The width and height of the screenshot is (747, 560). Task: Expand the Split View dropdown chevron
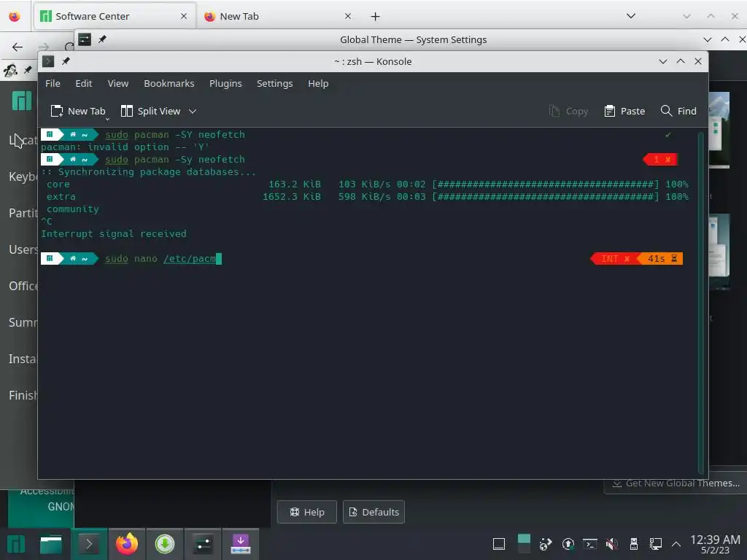tap(193, 112)
